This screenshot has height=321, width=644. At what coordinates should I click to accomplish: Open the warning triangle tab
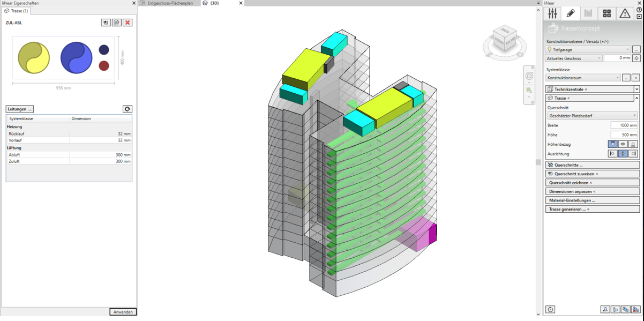tap(625, 13)
